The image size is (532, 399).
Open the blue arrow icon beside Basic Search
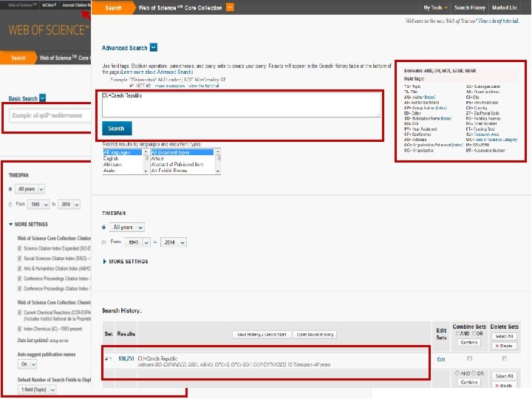point(42,98)
